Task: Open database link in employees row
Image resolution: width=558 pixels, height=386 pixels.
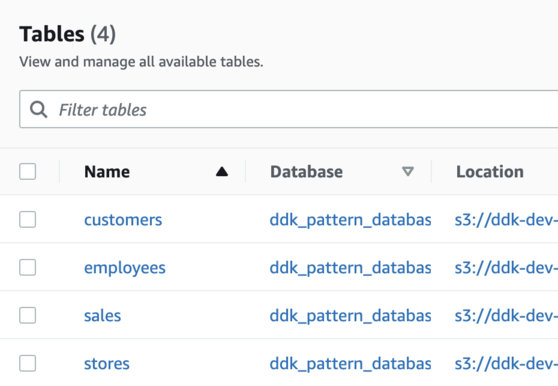Action: tap(351, 268)
